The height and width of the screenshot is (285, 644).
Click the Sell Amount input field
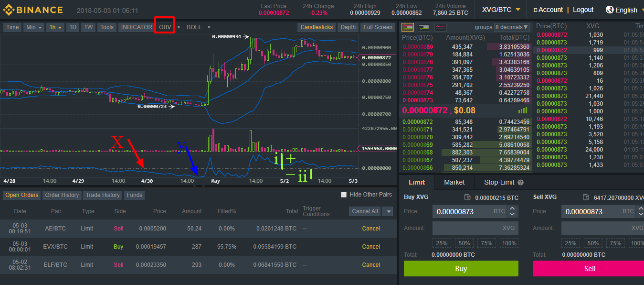[602, 228]
